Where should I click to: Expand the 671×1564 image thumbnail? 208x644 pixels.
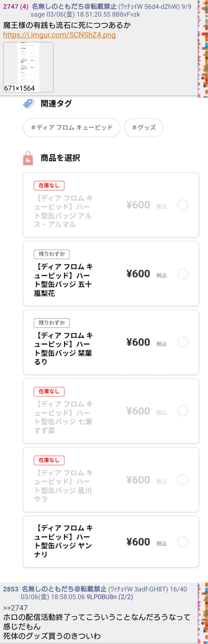(x=28, y=67)
